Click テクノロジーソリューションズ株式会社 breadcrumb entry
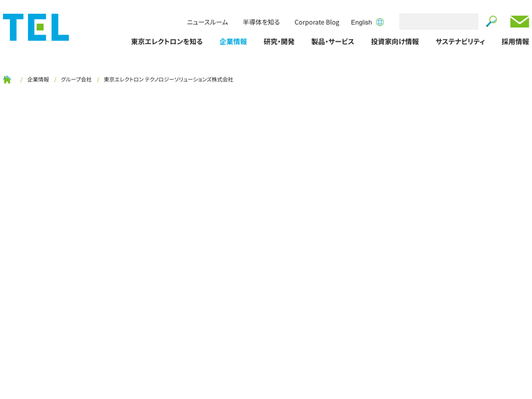532x399 pixels. tap(168, 80)
